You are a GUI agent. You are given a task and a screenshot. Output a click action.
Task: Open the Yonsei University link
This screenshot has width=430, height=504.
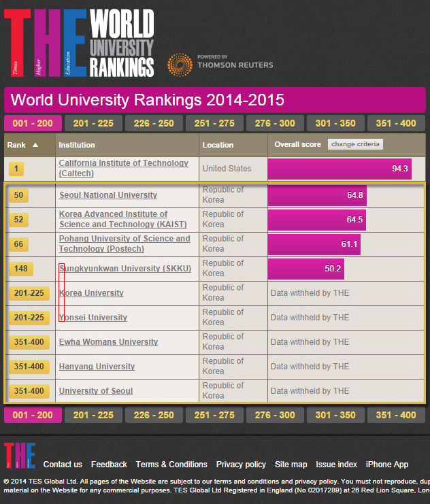93,317
